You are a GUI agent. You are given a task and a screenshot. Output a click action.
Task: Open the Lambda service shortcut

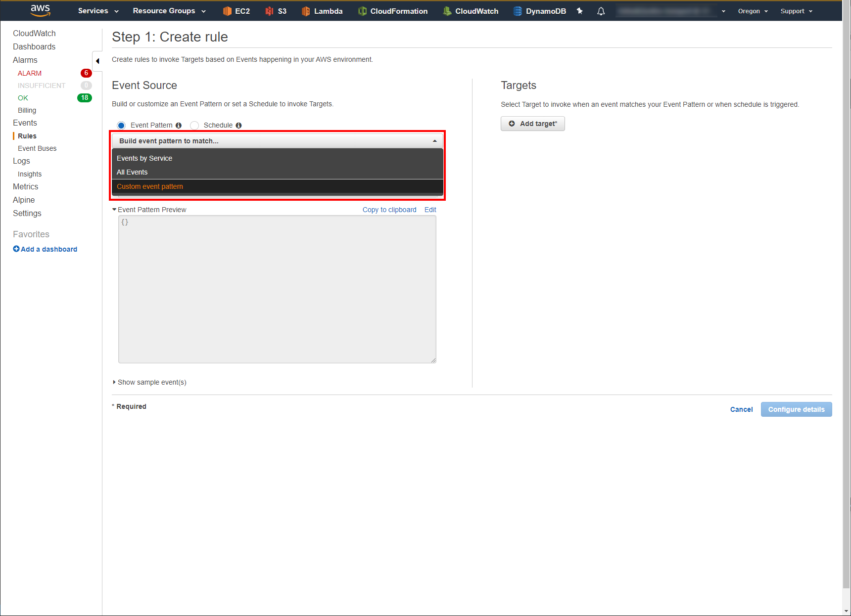point(322,10)
